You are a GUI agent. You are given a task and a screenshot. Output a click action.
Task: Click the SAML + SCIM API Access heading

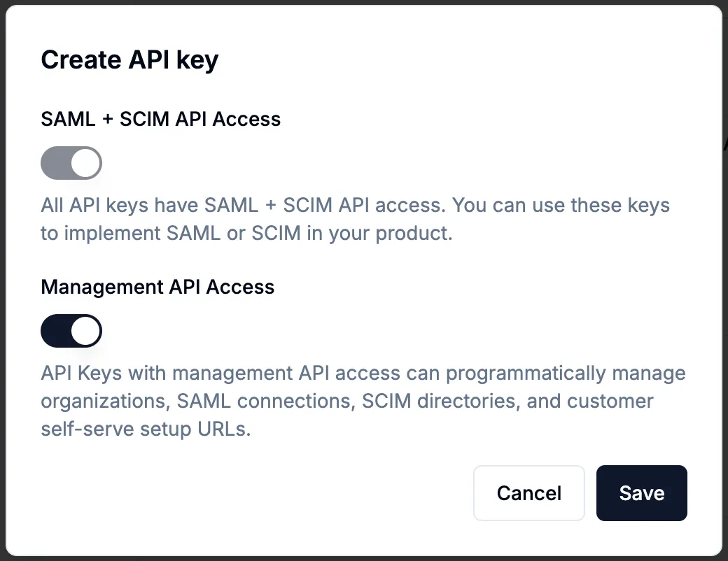pos(160,119)
